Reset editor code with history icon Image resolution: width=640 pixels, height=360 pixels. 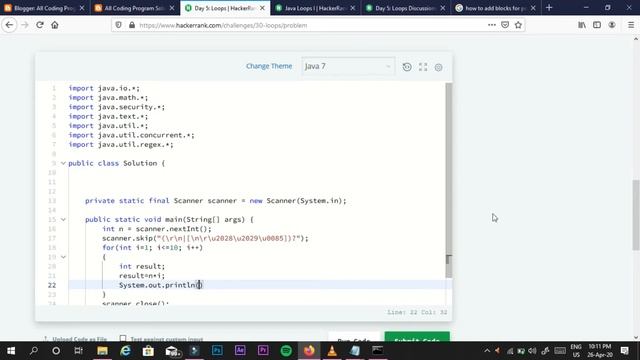tap(407, 67)
